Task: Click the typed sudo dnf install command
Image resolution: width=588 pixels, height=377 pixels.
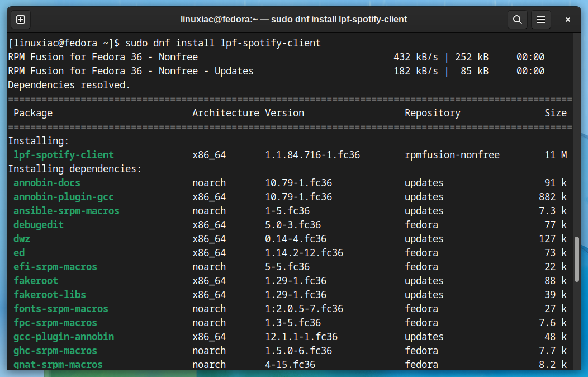Action: 223,43
